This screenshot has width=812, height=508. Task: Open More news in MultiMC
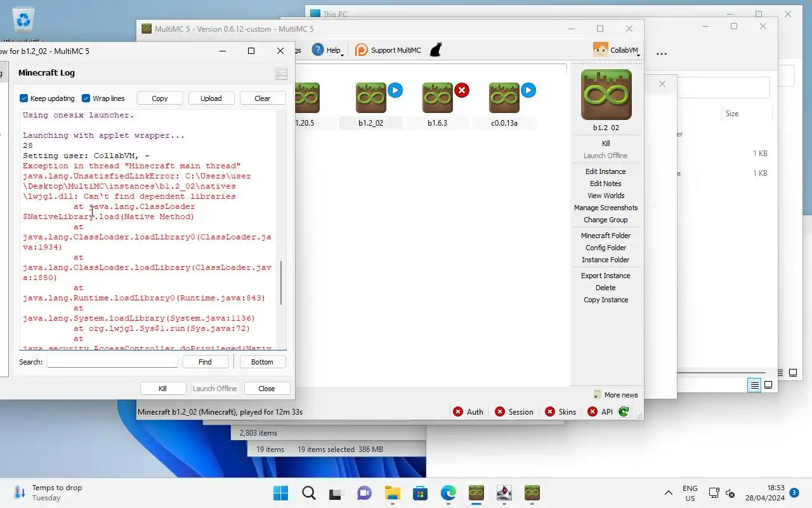click(x=615, y=394)
